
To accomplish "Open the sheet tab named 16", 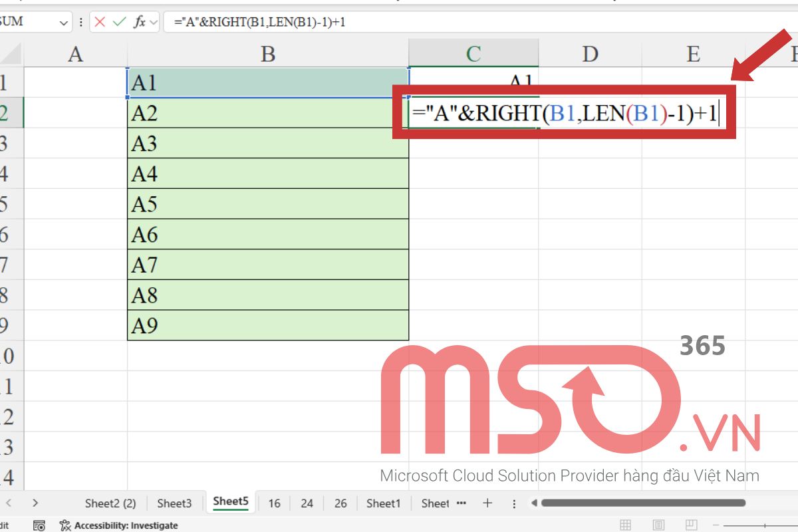I will [x=274, y=503].
